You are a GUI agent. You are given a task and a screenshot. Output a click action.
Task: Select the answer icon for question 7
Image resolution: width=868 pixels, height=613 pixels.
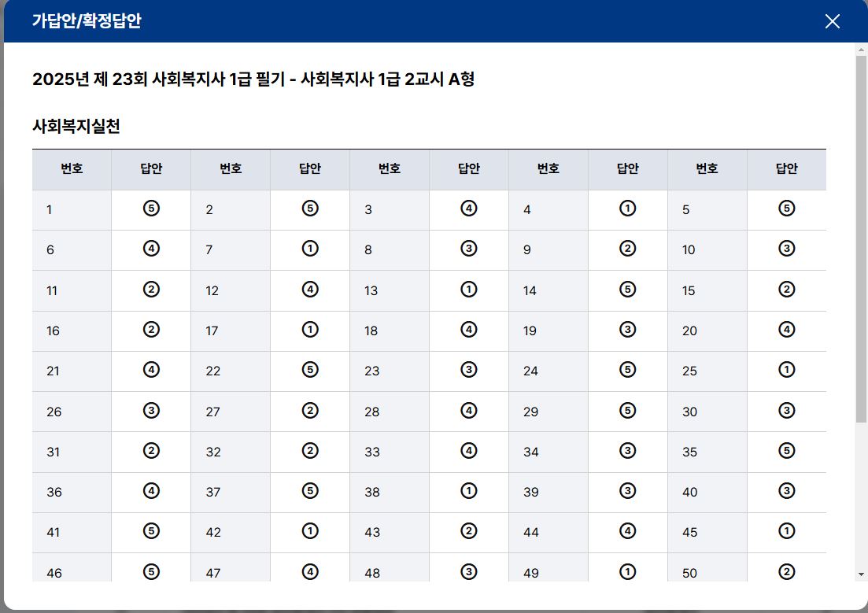310,249
